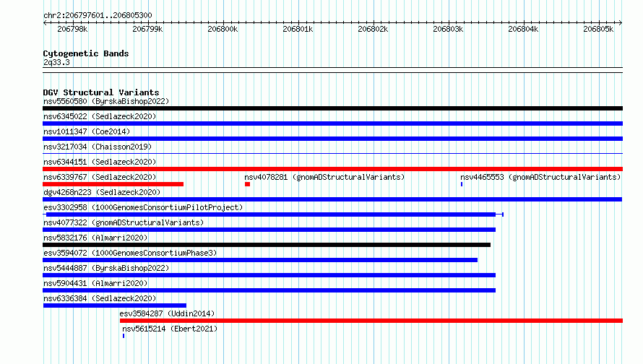Select the blue esv3594072 variant bar

(x=260, y=260)
